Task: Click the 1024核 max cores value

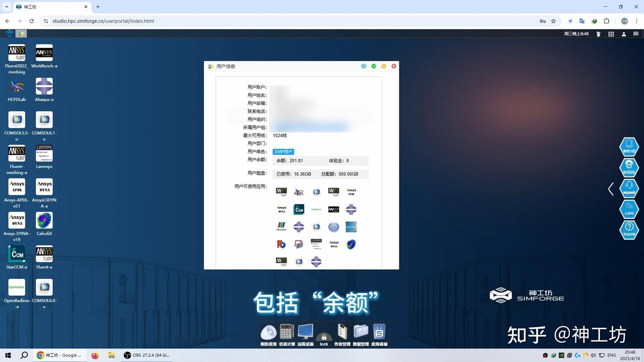Action: (x=280, y=135)
